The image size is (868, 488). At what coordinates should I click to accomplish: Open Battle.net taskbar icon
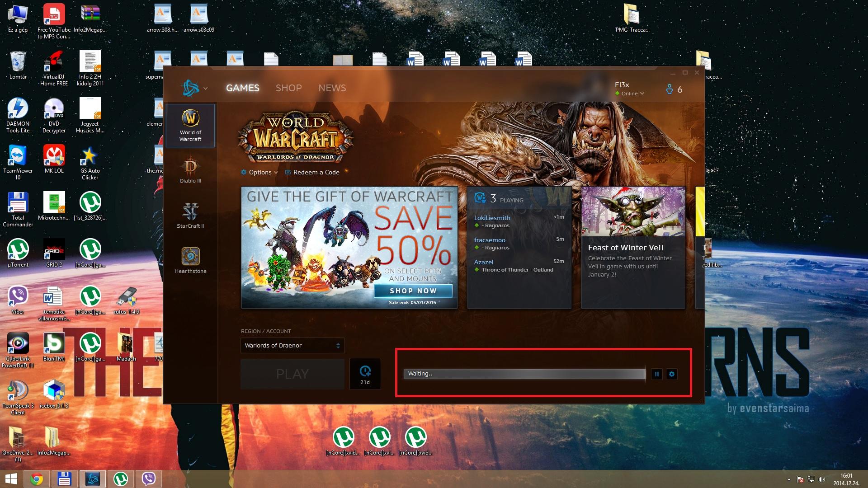93,479
